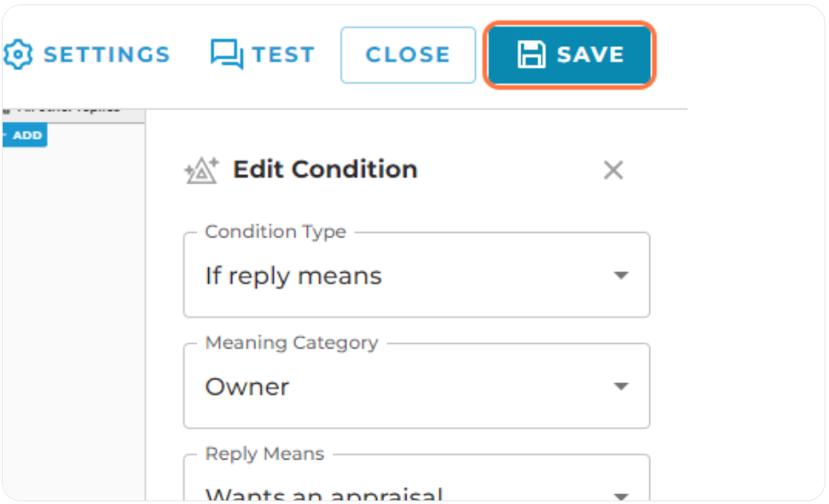Click the floppy disk icon in Save
The width and height of the screenshot is (829, 504).
[x=531, y=54]
